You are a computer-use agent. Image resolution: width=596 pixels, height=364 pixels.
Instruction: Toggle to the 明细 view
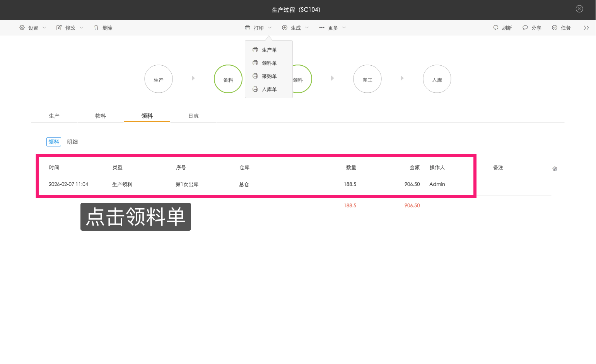pyautogui.click(x=72, y=142)
